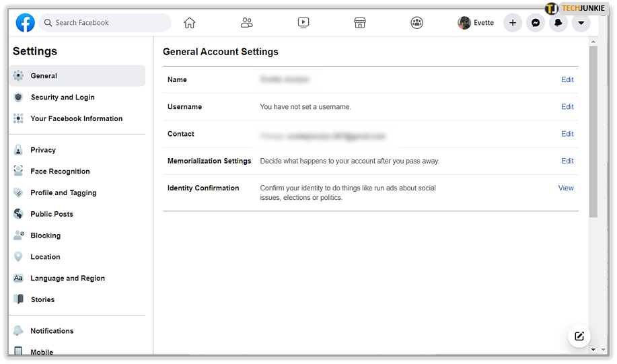Open Evette's profile
This screenshot has width=617, height=364.
click(476, 23)
